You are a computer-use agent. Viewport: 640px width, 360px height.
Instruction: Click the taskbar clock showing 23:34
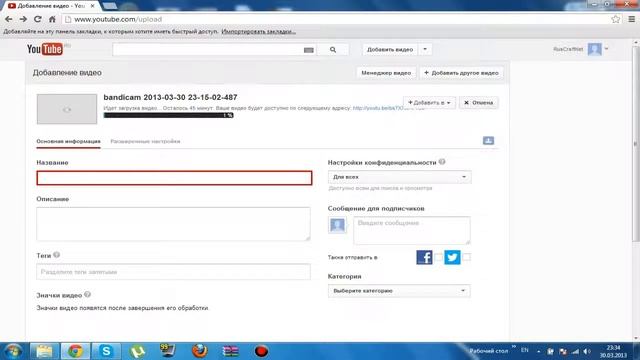click(x=613, y=351)
